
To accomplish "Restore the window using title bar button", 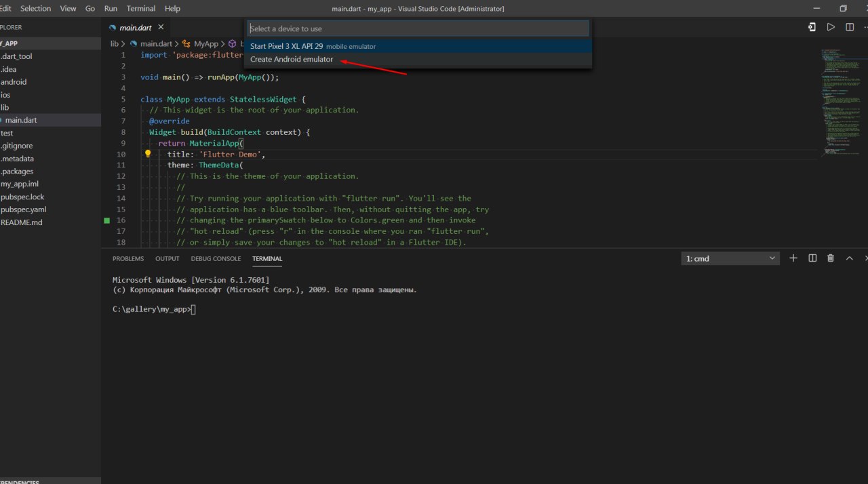I will [x=843, y=8].
